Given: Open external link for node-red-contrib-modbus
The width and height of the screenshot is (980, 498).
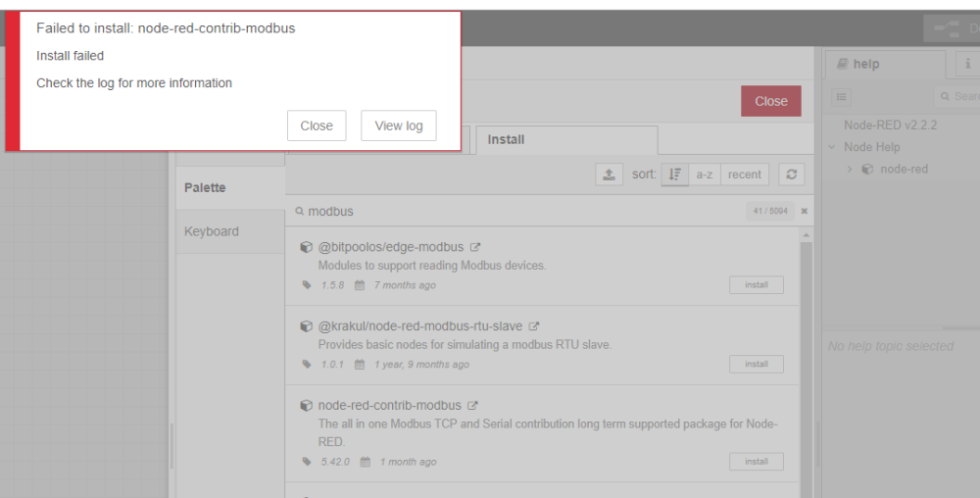Looking at the screenshot, I should (x=472, y=406).
